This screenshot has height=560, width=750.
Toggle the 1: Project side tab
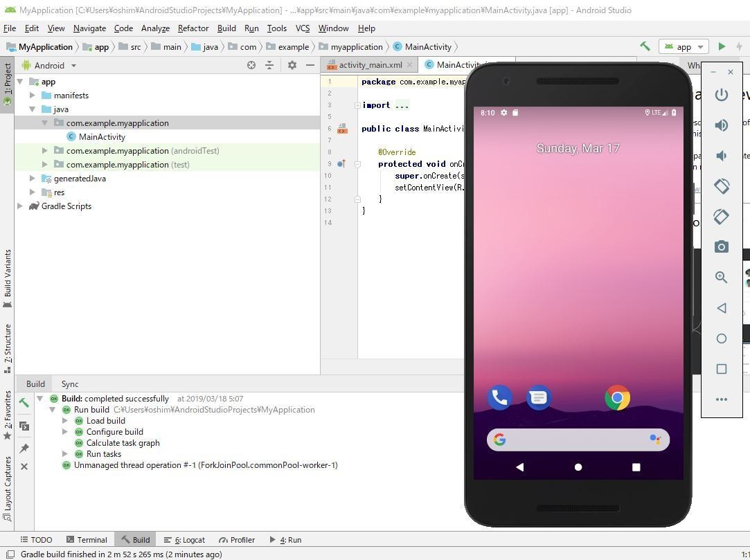point(7,84)
